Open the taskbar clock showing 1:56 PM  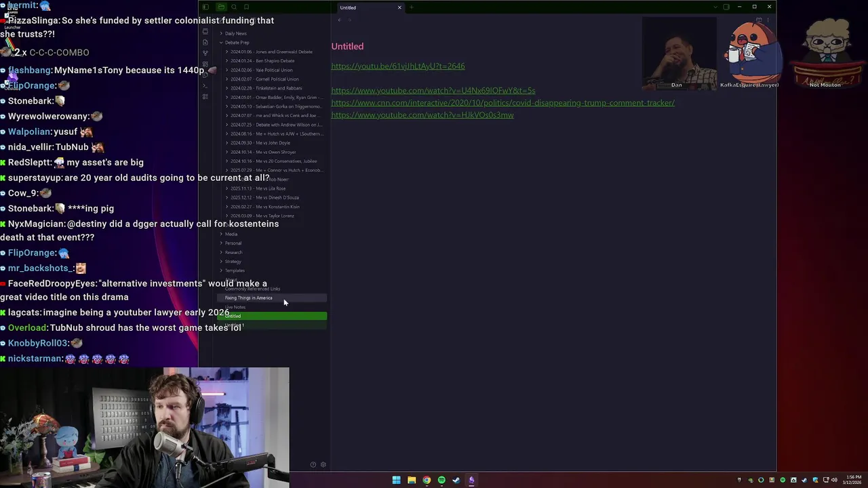click(x=853, y=480)
